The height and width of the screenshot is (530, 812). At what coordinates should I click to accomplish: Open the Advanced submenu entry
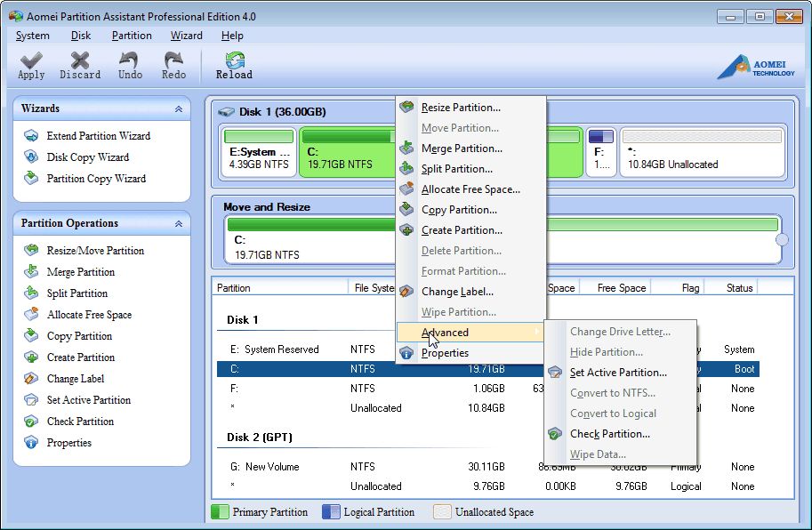[470, 333]
